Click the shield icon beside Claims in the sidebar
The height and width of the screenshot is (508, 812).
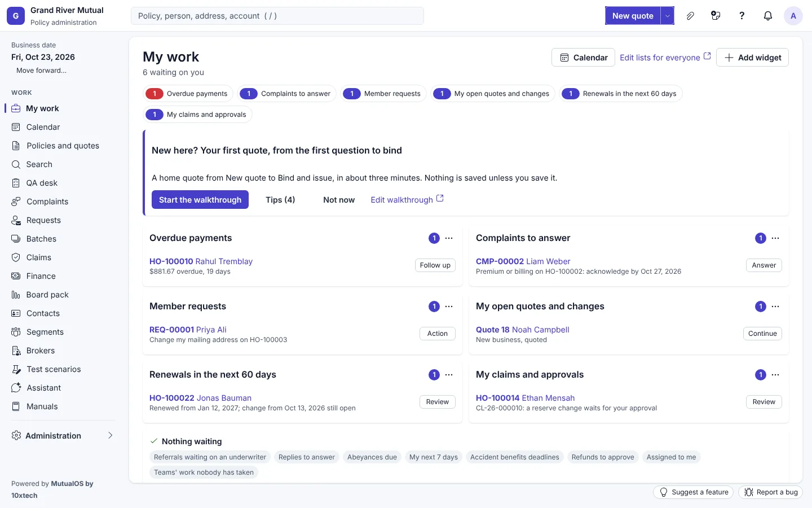[x=16, y=257]
